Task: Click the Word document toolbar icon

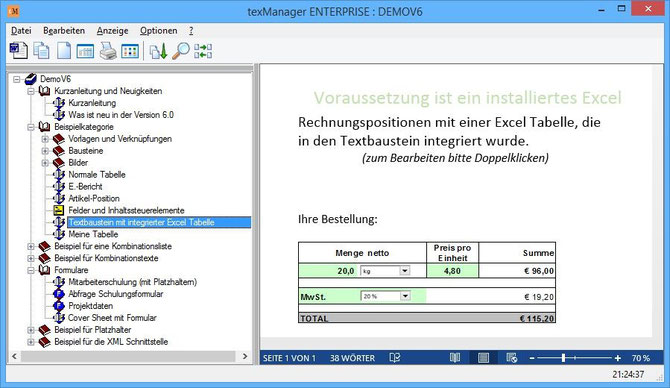Action: tap(18, 51)
